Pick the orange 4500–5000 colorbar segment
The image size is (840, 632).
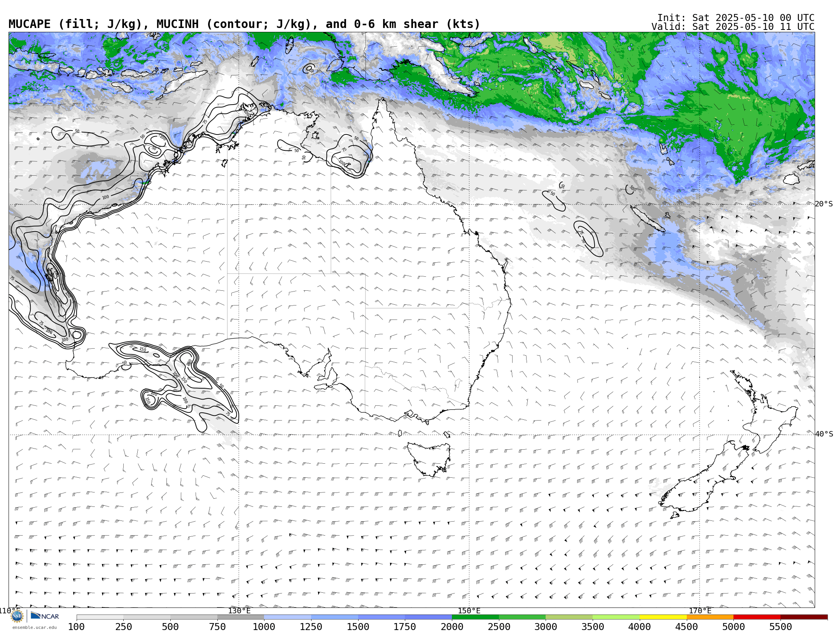710,617
